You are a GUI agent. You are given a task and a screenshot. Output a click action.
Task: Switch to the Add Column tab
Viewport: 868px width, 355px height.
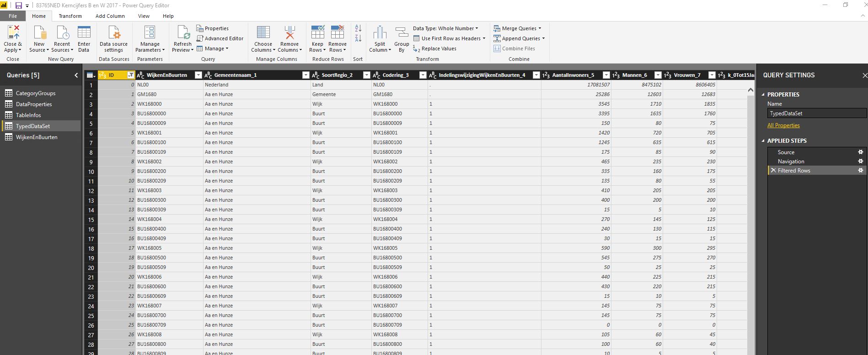tap(110, 16)
